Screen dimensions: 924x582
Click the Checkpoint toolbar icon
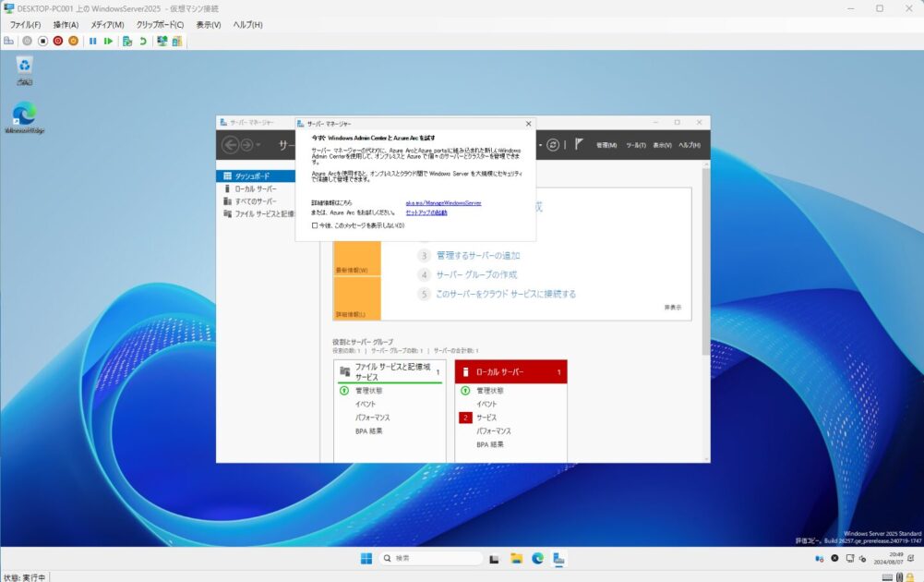127,41
